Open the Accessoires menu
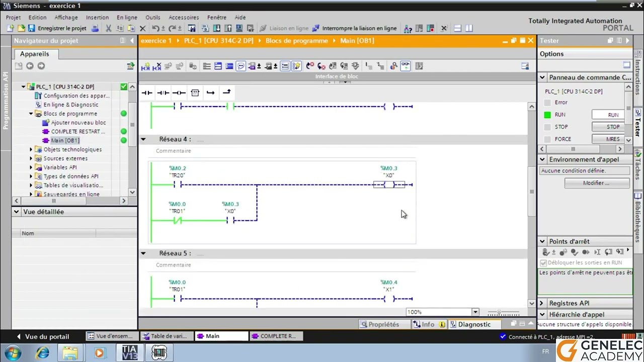This screenshot has height=362, width=644. (x=184, y=17)
